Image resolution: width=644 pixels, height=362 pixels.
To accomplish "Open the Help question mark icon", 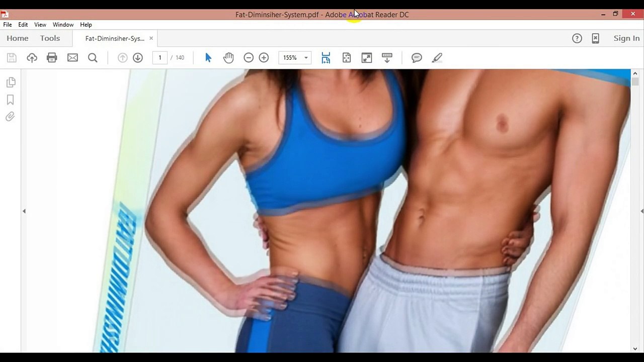I will pos(577,38).
